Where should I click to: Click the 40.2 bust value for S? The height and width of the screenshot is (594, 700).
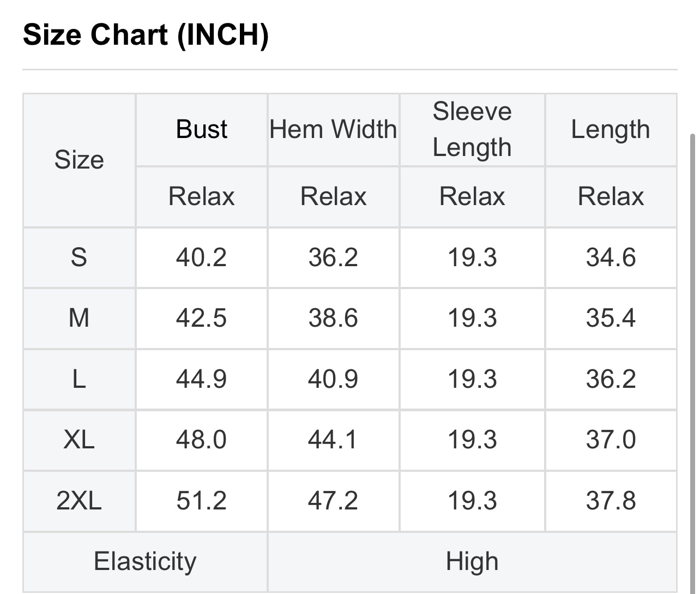[x=201, y=257]
